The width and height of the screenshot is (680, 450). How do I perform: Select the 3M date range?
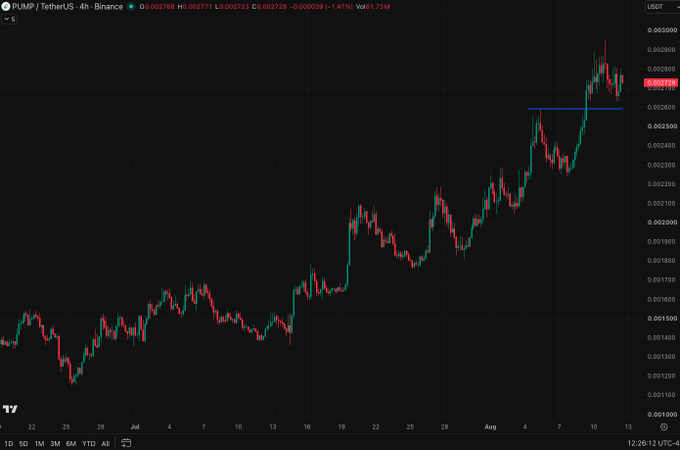click(x=55, y=443)
